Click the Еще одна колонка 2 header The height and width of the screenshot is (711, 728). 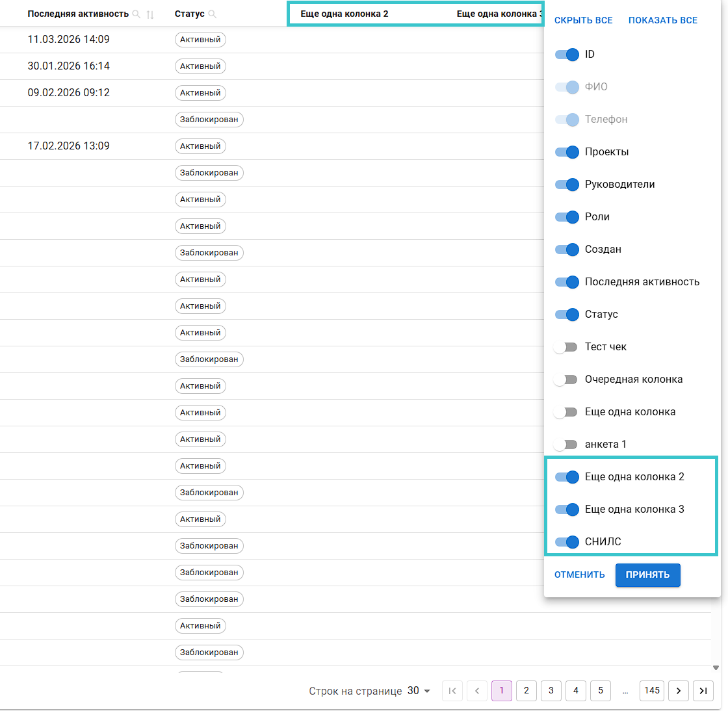(x=344, y=14)
